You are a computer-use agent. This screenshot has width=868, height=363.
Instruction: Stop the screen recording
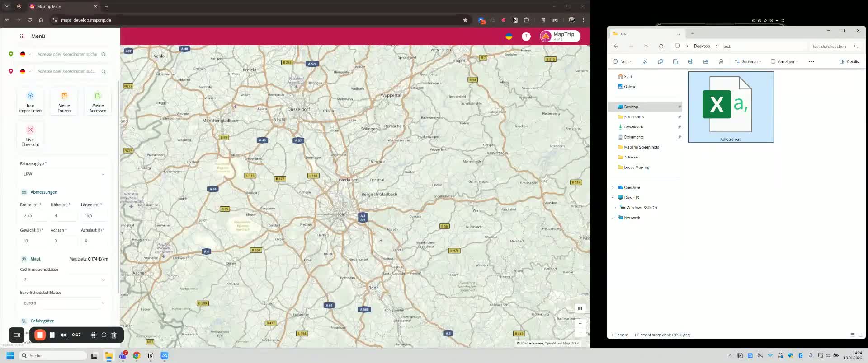point(40,335)
